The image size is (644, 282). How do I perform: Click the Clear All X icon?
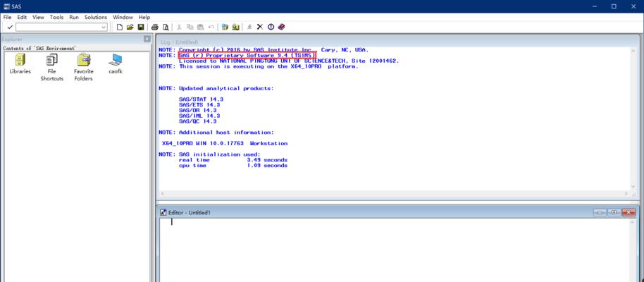pos(259,27)
